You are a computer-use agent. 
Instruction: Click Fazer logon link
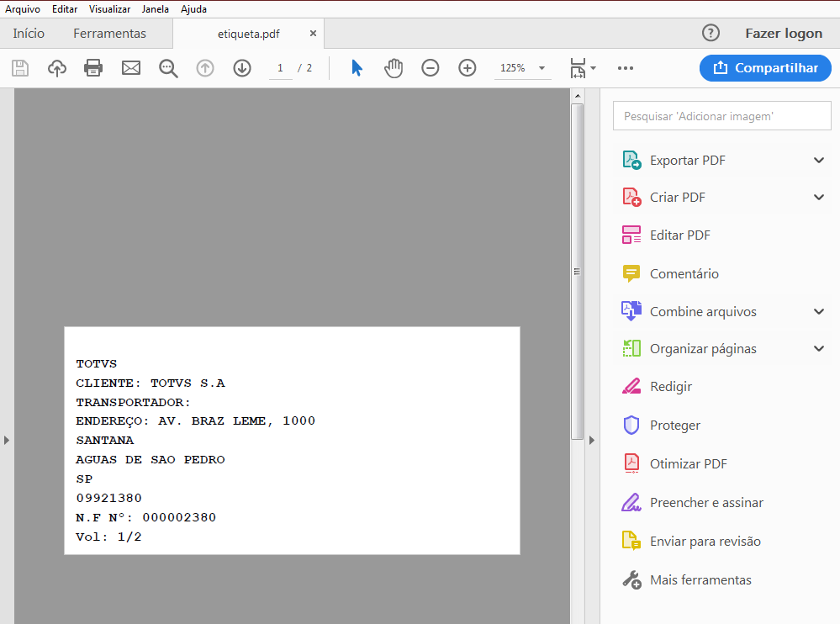click(x=783, y=33)
